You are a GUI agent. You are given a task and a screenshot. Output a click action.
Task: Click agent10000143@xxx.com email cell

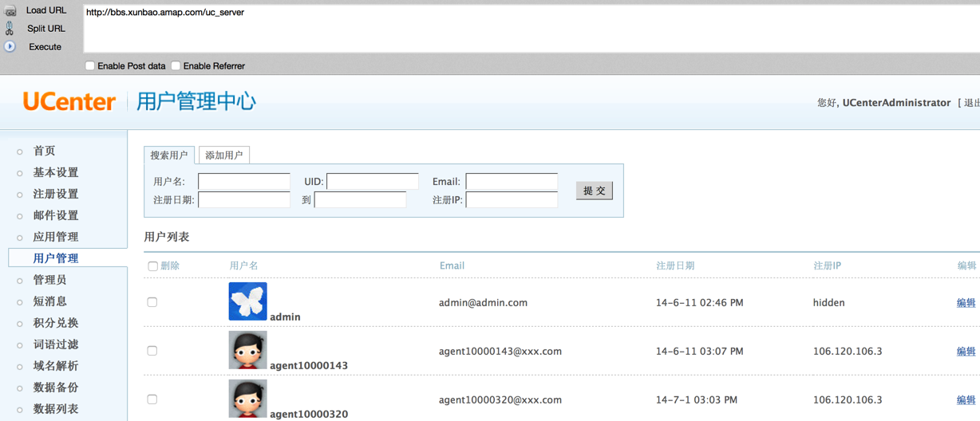[x=500, y=352]
